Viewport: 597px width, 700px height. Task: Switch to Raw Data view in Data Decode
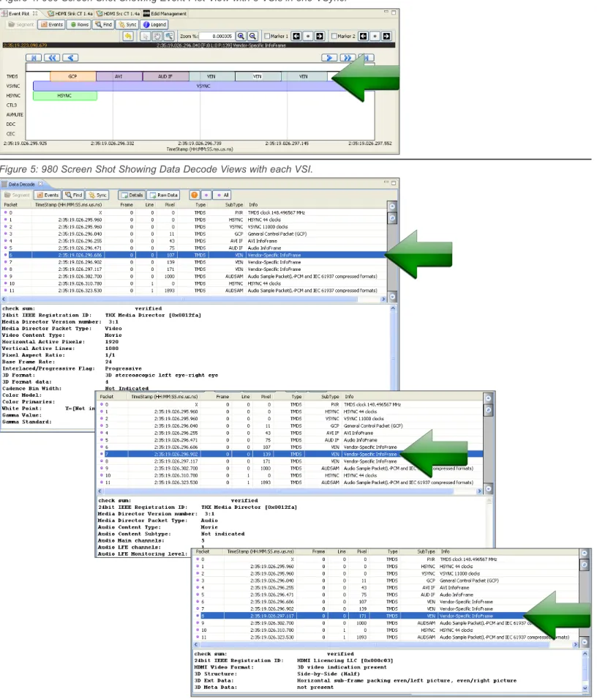(x=163, y=195)
